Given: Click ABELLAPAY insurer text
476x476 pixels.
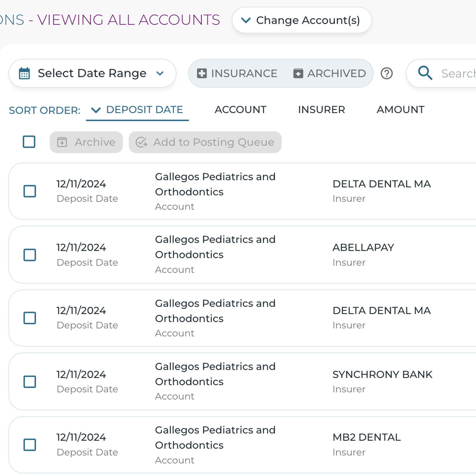Looking at the screenshot, I should click(x=363, y=248).
